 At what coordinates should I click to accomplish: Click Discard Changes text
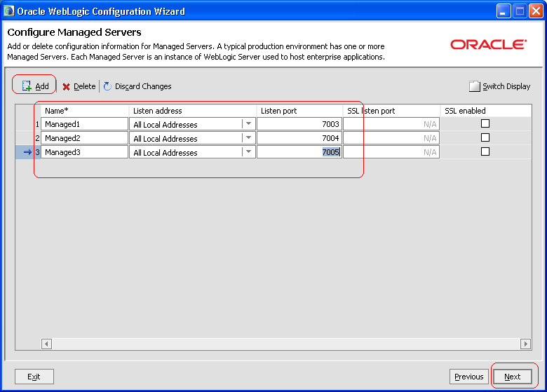143,86
